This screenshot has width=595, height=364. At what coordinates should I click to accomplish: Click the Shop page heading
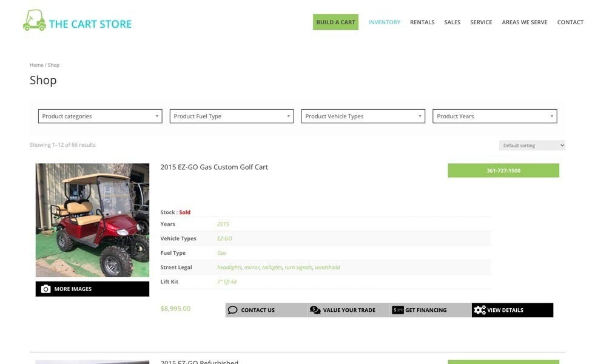point(43,80)
